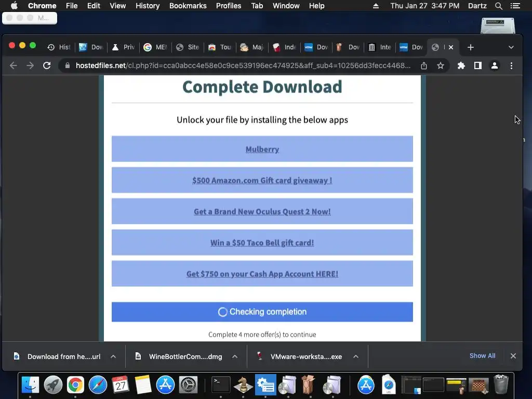The width and height of the screenshot is (532, 399).
Task: Close the active hostedfiles tab
Action: click(x=451, y=47)
